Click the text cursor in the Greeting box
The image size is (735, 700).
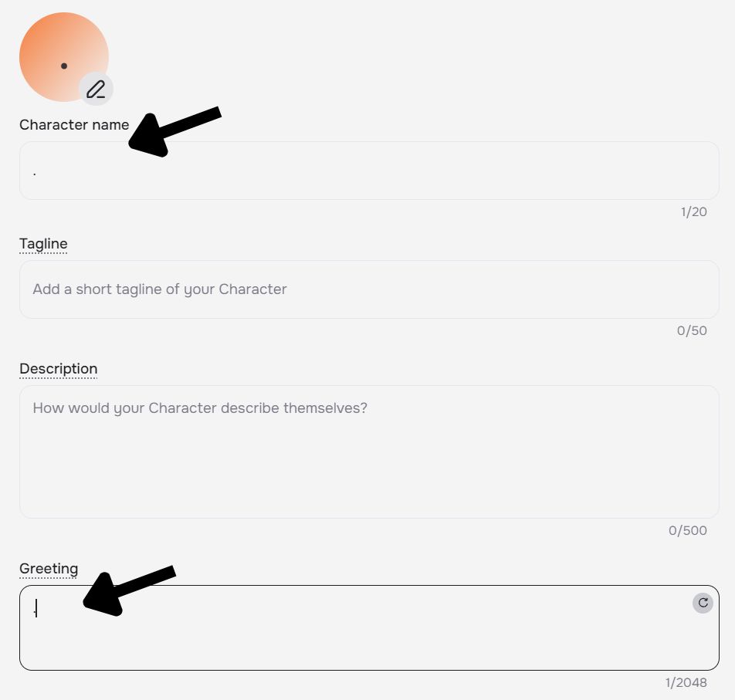(36, 608)
